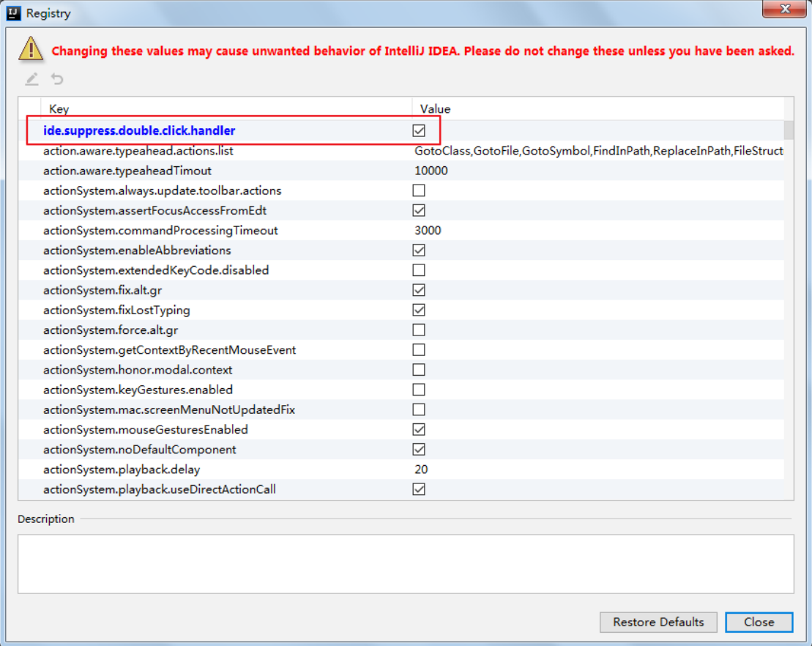The image size is (812, 646).
Task: Check actionSystem.mac.screenMenuNotUpdatedFix checkbox
Action: [419, 409]
